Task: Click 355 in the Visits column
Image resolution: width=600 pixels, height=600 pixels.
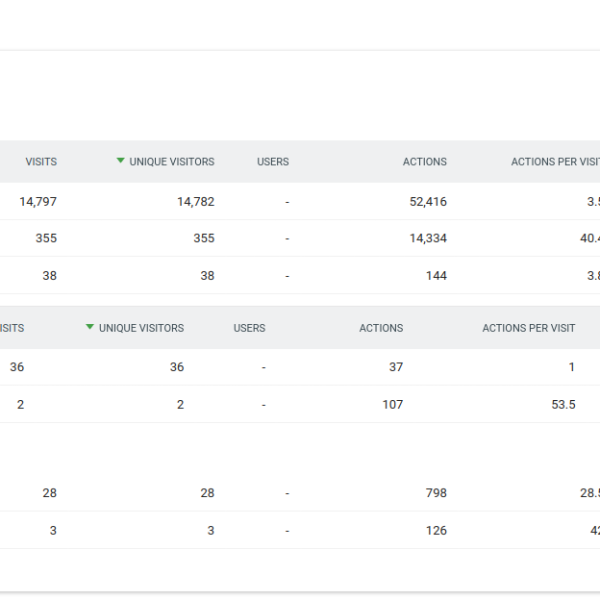Action: [x=46, y=238]
